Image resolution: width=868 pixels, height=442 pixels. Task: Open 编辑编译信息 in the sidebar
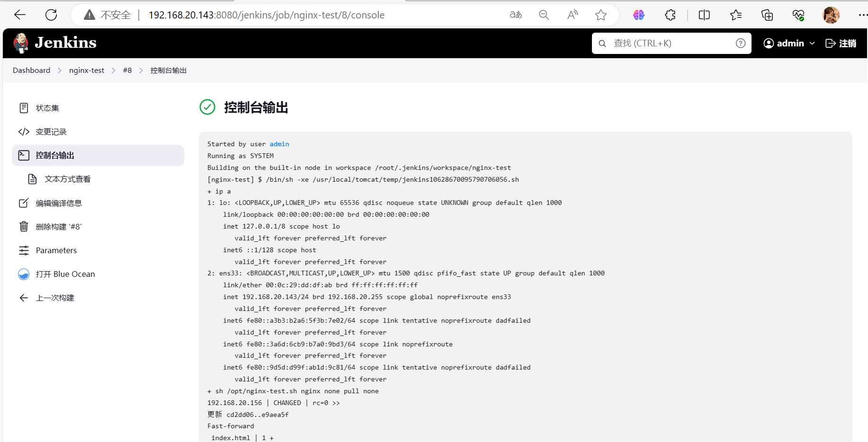tap(98, 203)
